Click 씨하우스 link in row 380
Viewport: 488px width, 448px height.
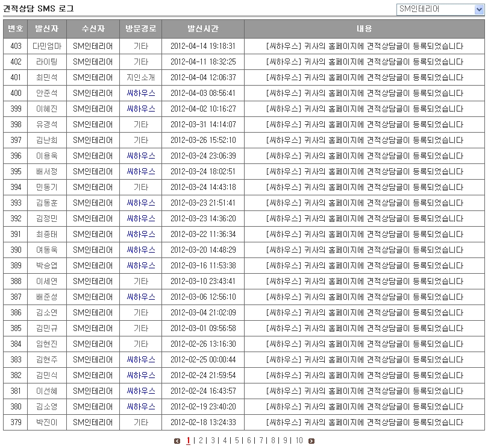[140, 406]
